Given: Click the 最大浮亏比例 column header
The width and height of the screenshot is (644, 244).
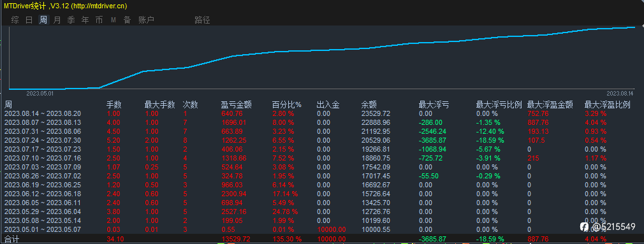Looking at the screenshot, I should click(499, 104).
